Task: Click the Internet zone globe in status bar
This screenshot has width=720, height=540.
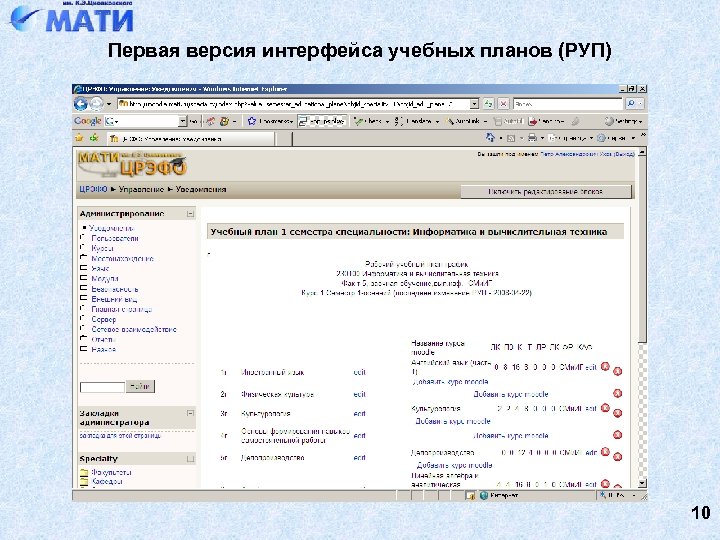Action: pos(484,495)
